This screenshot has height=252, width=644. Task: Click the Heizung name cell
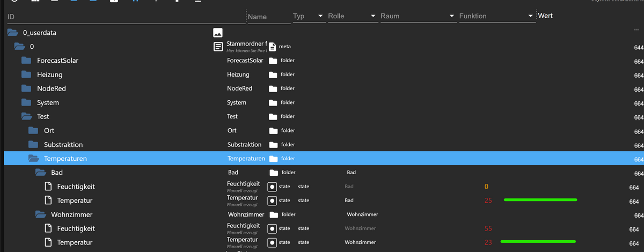[238, 75]
